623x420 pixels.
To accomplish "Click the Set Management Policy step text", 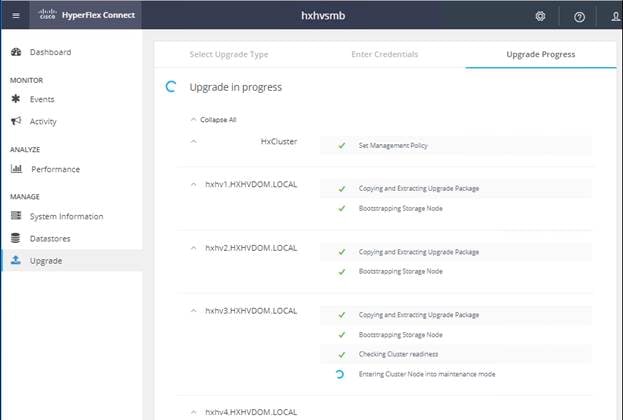I will pos(393,145).
